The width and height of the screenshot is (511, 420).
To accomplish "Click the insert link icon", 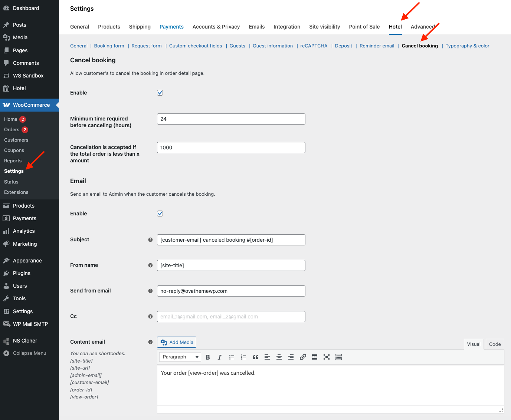I will (303, 357).
